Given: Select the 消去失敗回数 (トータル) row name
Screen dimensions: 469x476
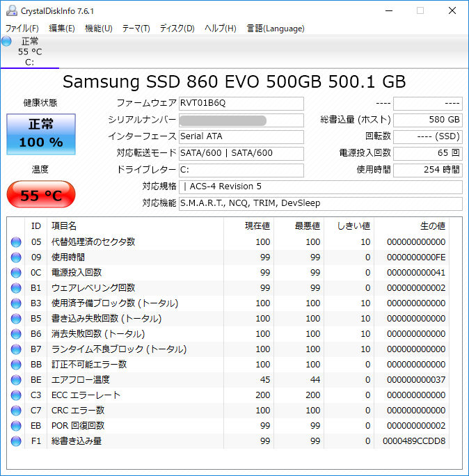Looking at the screenshot, I should click(x=98, y=334).
